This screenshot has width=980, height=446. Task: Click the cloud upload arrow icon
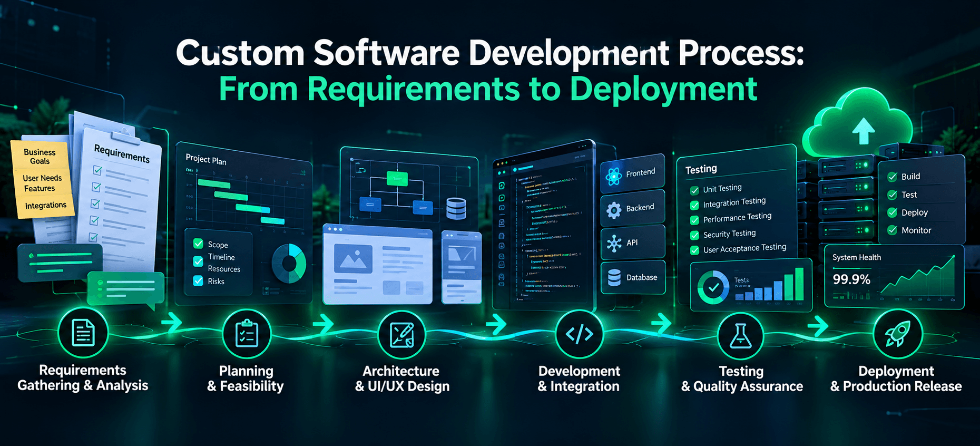click(864, 131)
